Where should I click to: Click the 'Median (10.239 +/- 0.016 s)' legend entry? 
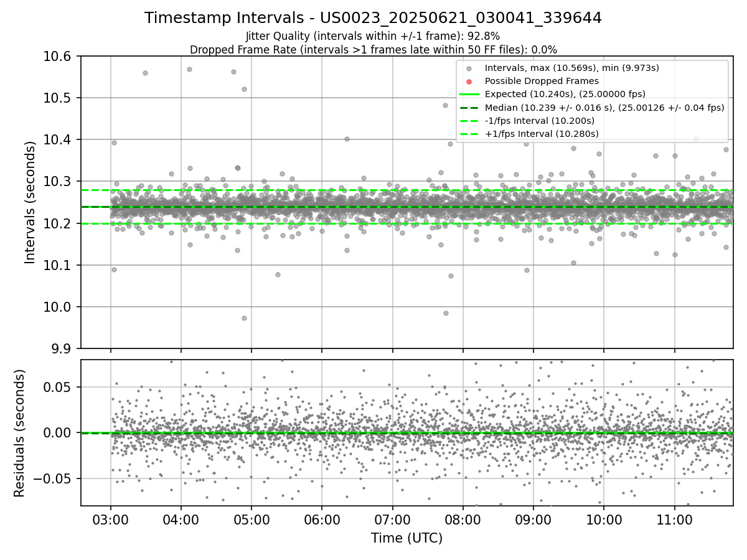pos(604,107)
